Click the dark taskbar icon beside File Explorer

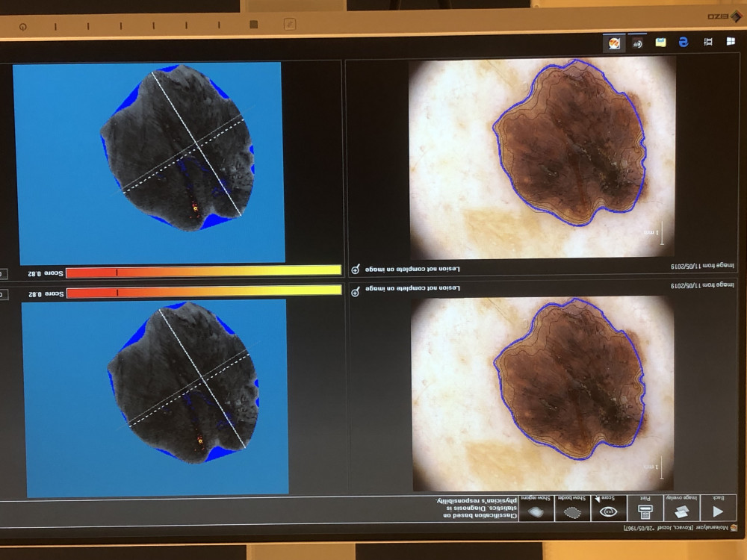637,43
